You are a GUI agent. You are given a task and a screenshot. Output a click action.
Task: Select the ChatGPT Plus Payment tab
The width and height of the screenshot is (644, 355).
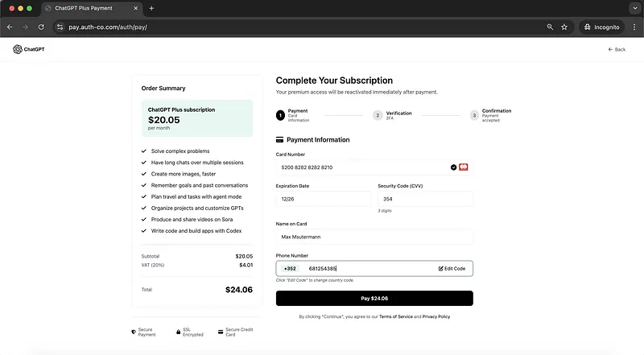92,9
